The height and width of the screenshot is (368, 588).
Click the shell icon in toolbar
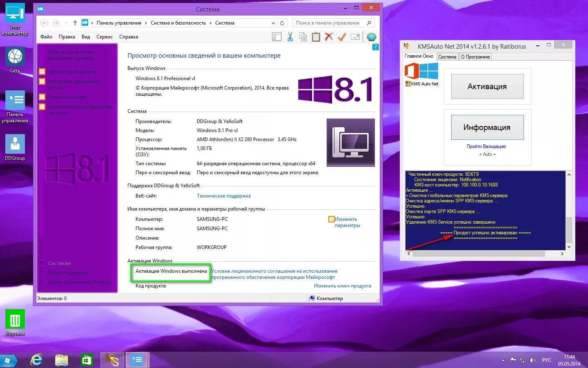pyautogui.click(x=371, y=37)
